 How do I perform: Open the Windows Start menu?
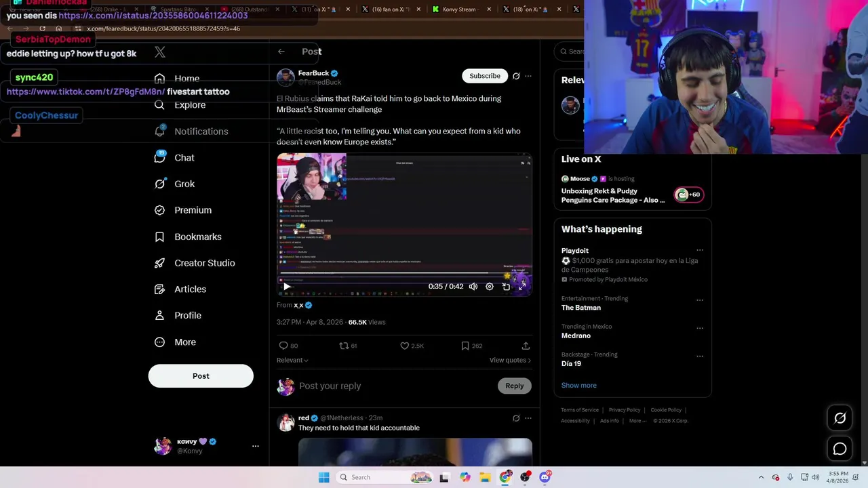pyautogui.click(x=324, y=477)
